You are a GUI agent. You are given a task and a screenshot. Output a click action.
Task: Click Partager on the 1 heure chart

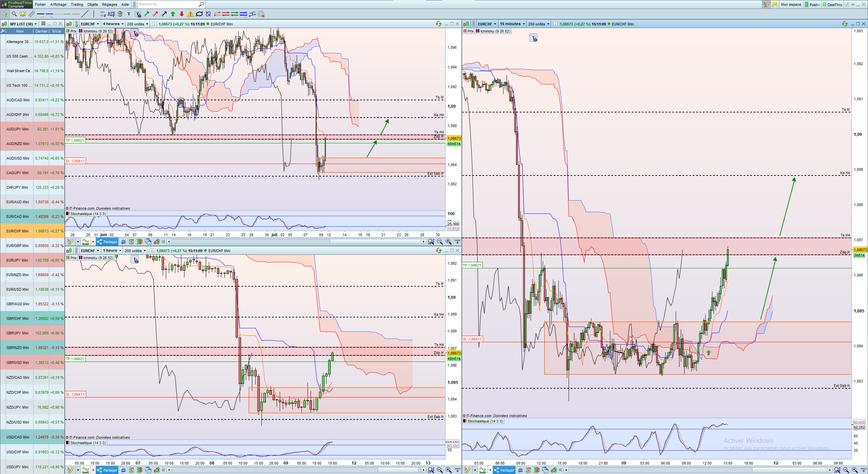107,470
